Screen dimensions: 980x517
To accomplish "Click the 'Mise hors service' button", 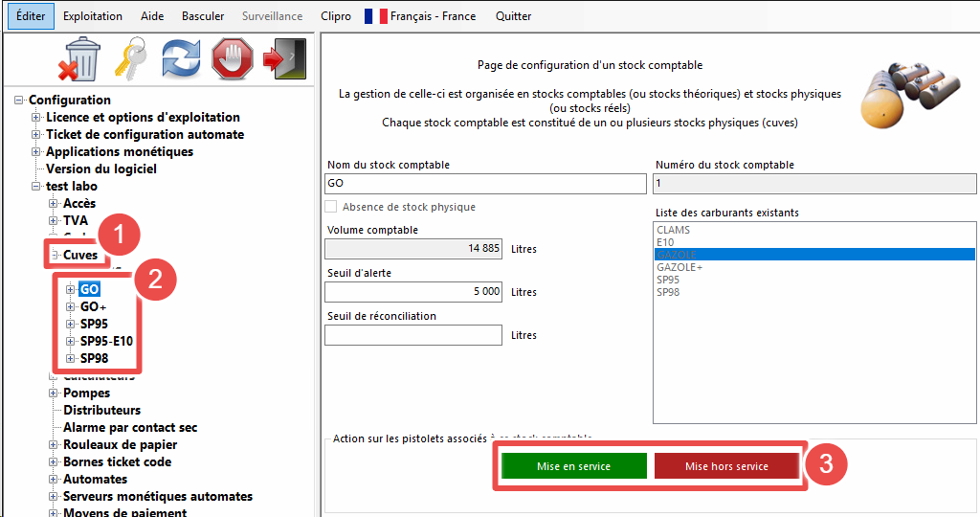I will click(x=726, y=466).
